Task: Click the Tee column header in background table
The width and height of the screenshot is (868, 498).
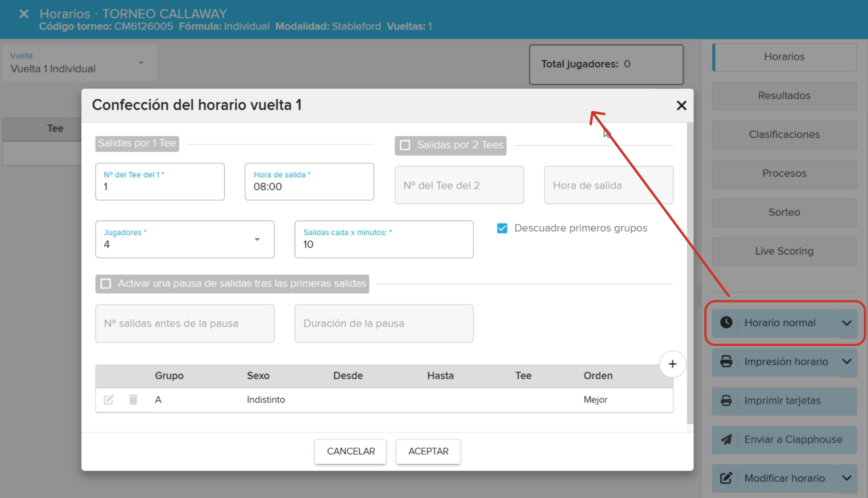Action: pos(55,129)
